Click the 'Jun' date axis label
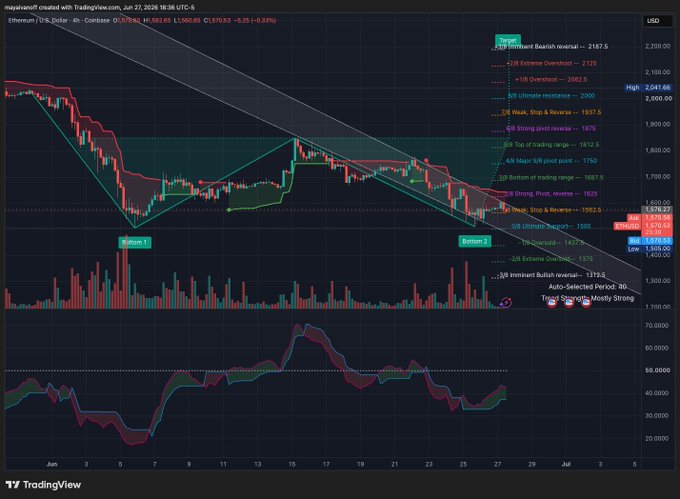Screen dimensions: 680x499 (x=52, y=464)
